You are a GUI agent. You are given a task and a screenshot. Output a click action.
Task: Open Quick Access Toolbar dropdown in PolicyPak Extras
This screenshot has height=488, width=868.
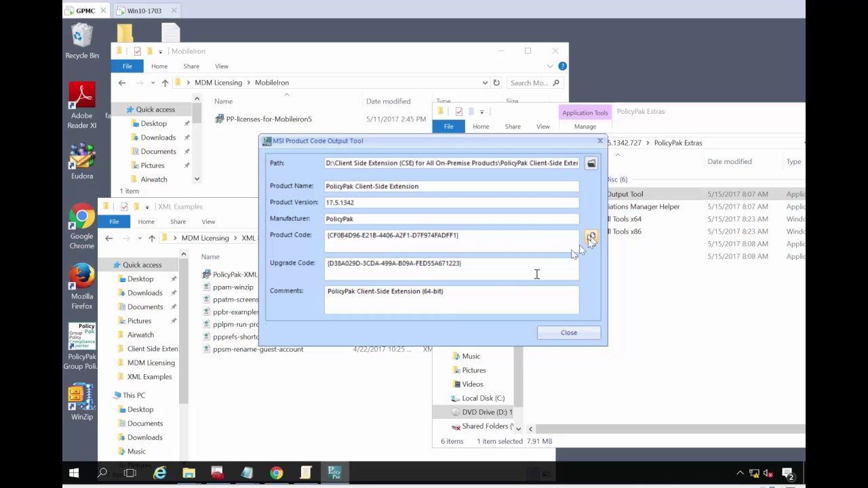[482, 112]
